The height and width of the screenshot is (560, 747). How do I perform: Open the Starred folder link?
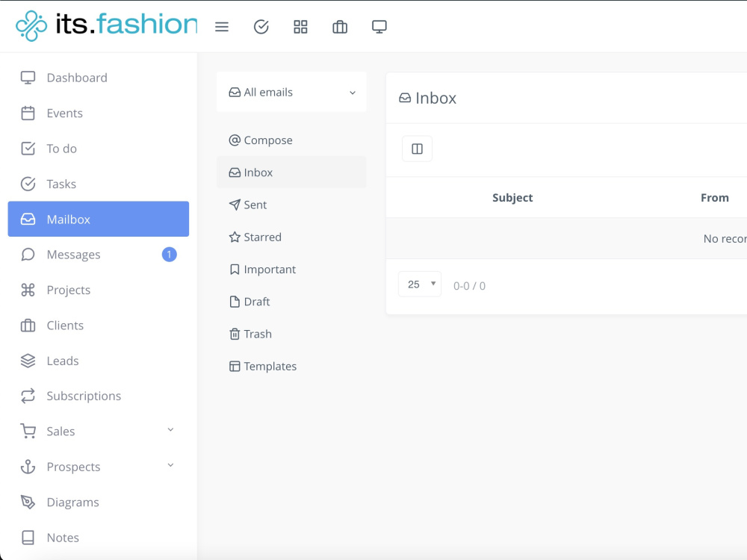click(262, 237)
